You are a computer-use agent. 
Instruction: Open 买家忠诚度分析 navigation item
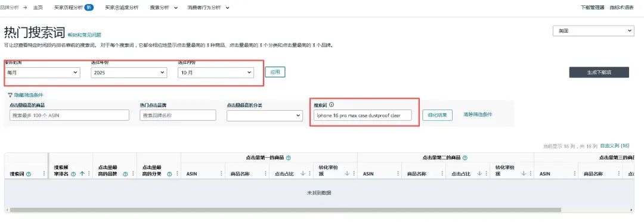(122, 7)
